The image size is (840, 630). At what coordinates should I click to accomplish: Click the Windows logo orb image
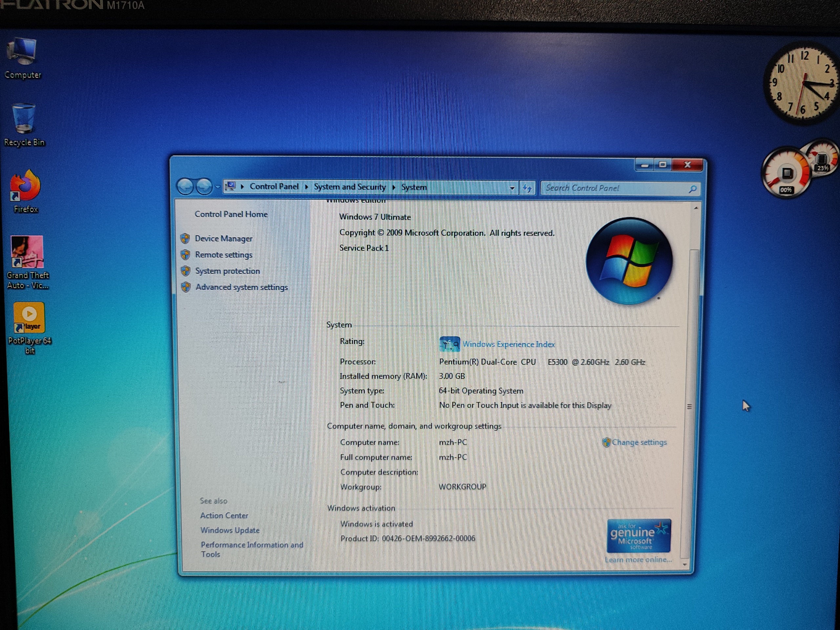click(629, 261)
